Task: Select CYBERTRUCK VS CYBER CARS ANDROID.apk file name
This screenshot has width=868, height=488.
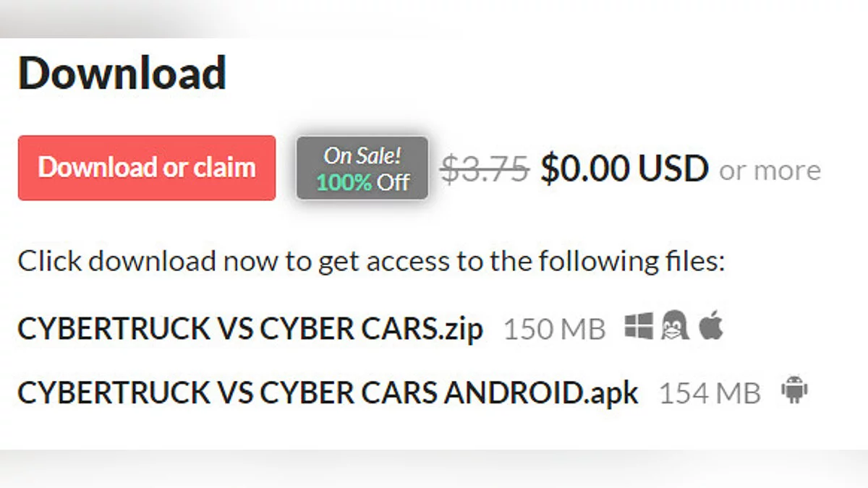Action: 328,393
